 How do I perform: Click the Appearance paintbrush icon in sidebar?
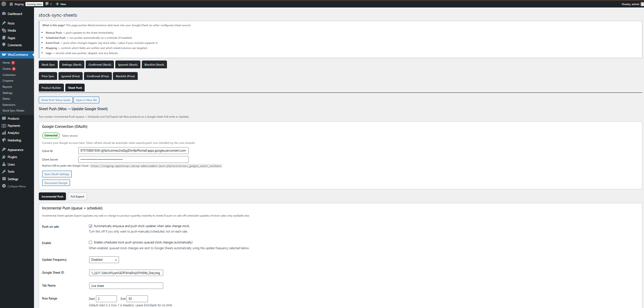(4, 149)
